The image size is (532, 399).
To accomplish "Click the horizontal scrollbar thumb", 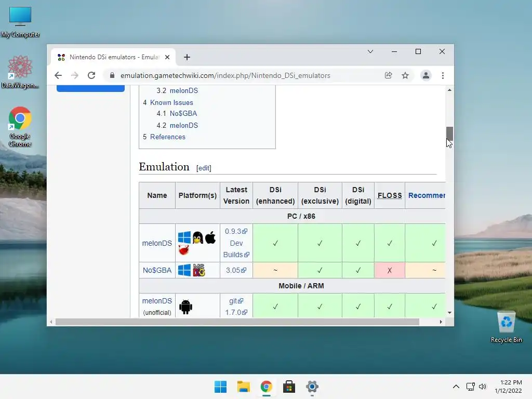I will coord(237,322).
